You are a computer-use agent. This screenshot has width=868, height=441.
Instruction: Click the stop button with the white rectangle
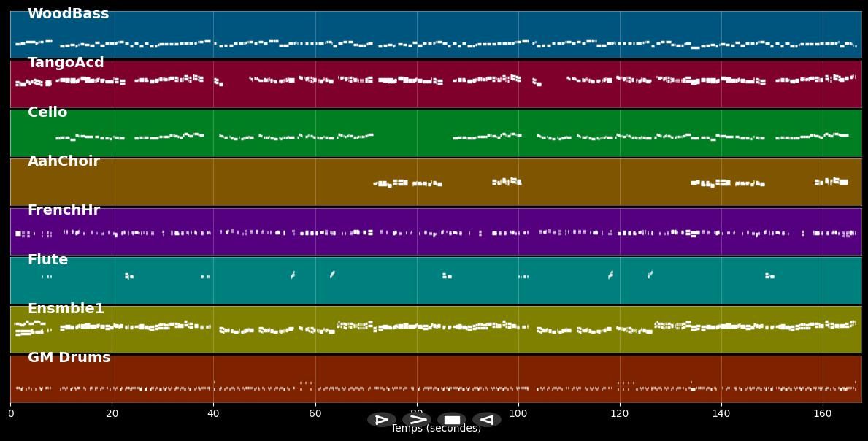coord(452,420)
